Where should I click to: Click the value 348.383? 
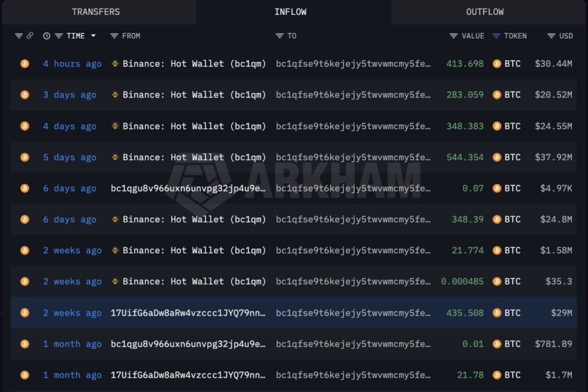465,126
